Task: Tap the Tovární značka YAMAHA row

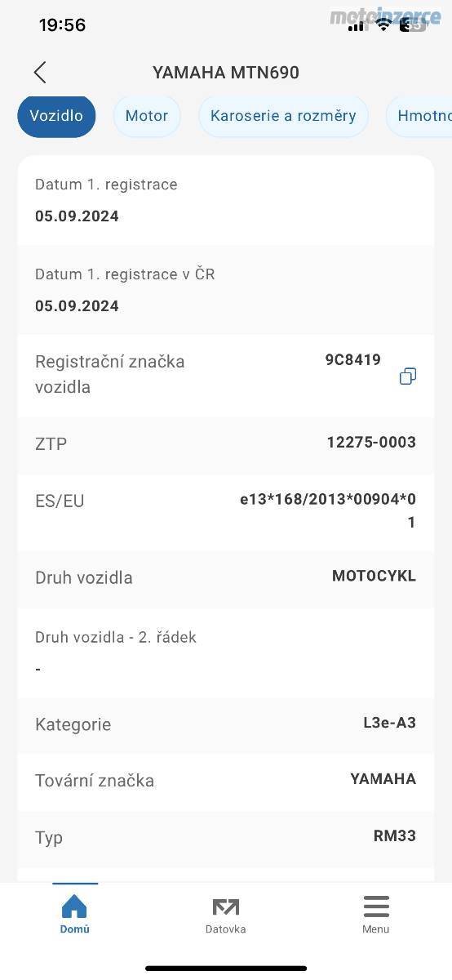Action: pos(226,781)
